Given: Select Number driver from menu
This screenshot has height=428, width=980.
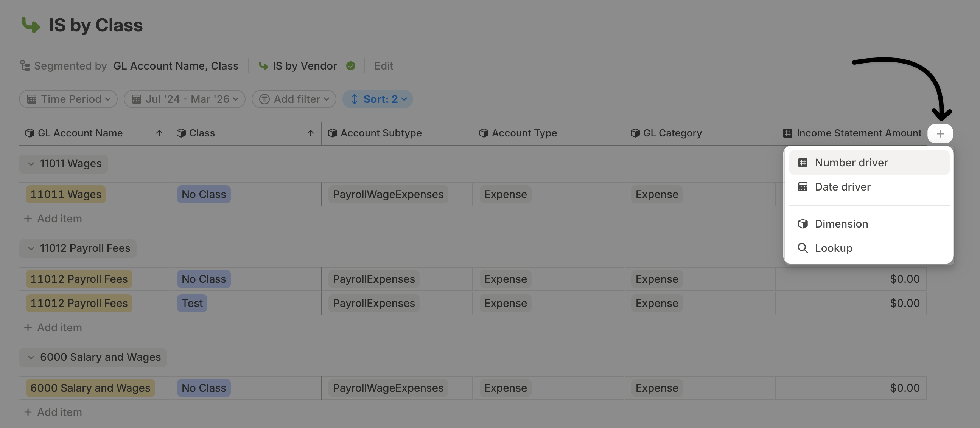Looking at the screenshot, I should pyautogui.click(x=851, y=163).
